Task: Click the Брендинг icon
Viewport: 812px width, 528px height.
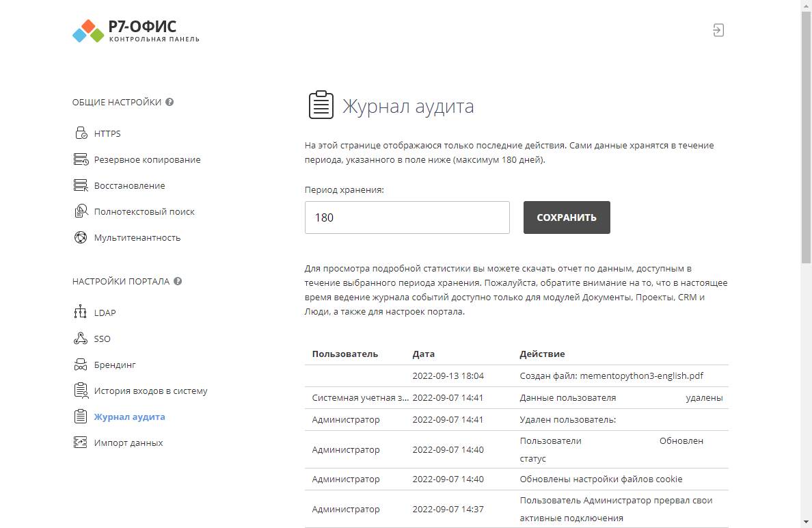Action: click(81, 365)
